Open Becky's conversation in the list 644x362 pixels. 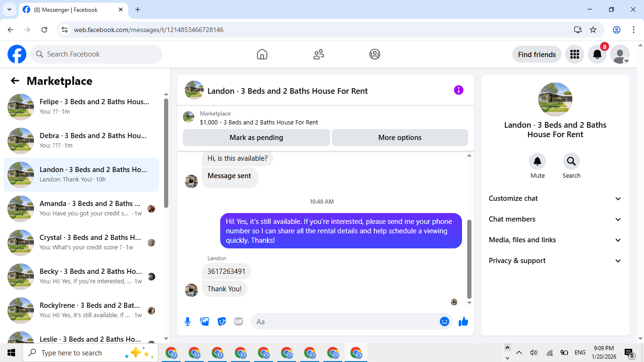click(x=82, y=276)
